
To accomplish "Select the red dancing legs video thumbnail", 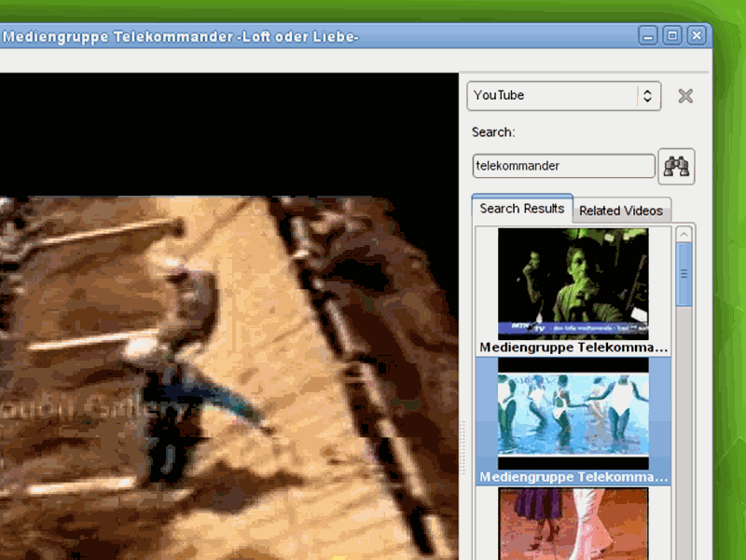I will tap(573, 524).
